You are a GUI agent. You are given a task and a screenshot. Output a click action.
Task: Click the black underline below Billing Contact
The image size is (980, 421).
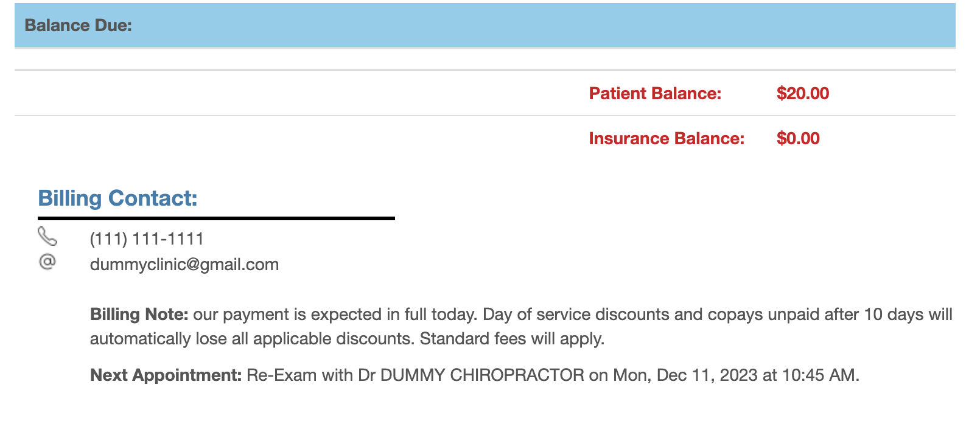(216, 218)
